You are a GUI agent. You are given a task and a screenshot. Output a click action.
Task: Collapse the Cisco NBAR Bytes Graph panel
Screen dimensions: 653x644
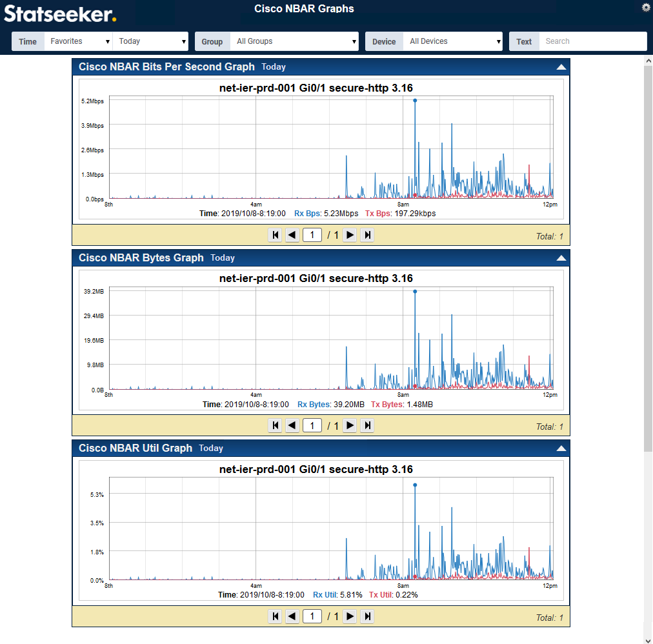coord(561,258)
